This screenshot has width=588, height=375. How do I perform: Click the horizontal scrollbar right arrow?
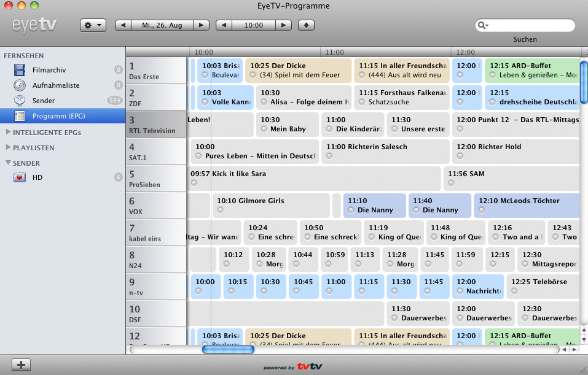point(574,349)
